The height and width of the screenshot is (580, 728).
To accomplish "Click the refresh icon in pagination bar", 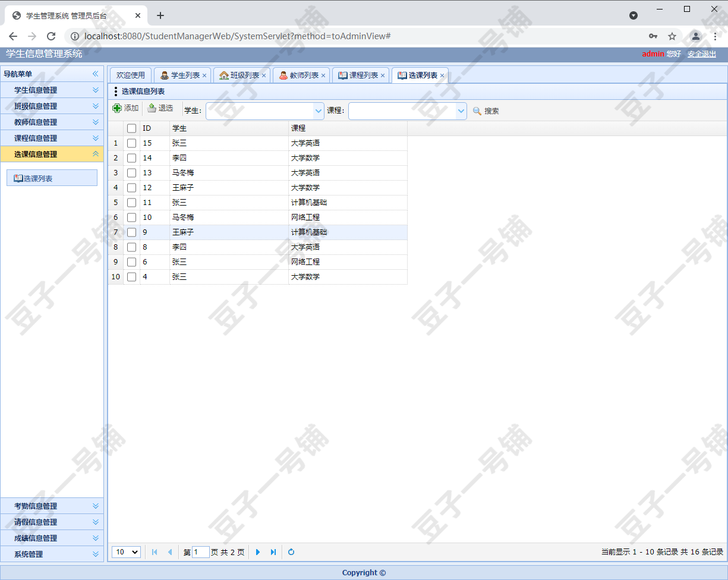I will click(291, 552).
